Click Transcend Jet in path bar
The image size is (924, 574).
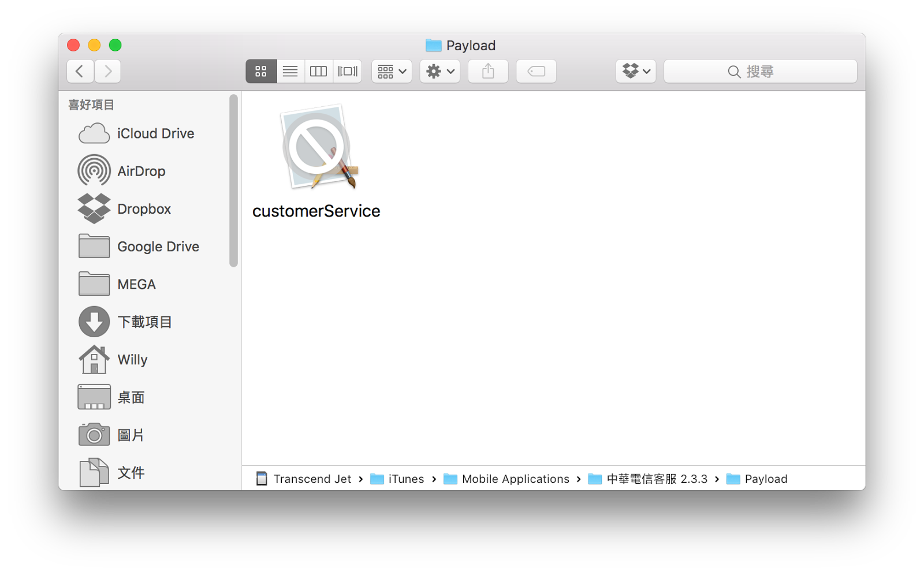point(312,479)
